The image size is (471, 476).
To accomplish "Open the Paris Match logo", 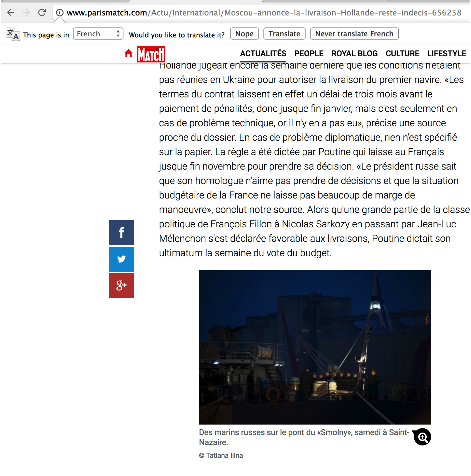I will pos(151,54).
